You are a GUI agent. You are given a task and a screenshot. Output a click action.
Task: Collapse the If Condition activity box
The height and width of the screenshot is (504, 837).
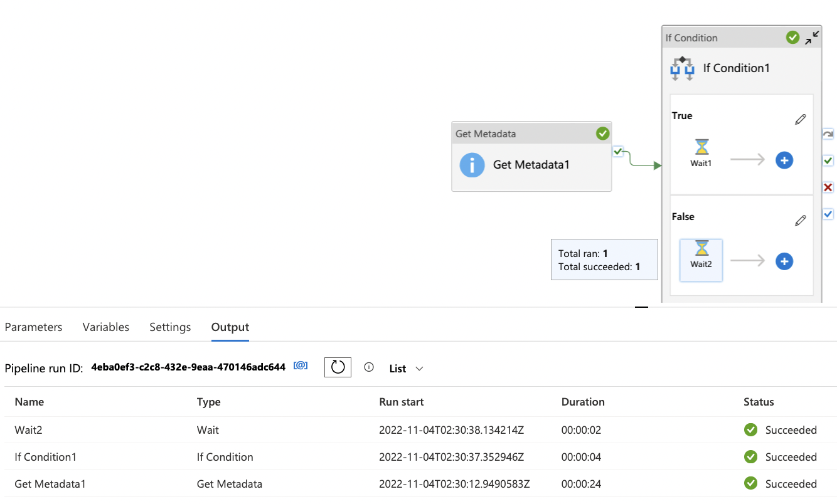[x=812, y=38]
